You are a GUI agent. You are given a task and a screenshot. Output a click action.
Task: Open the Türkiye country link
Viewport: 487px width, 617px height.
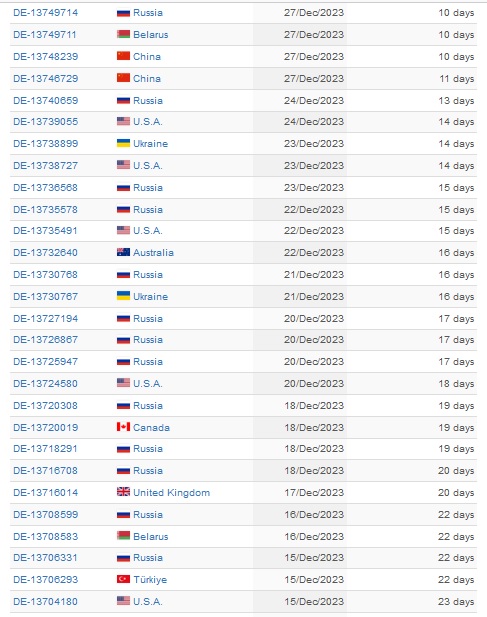click(x=150, y=580)
